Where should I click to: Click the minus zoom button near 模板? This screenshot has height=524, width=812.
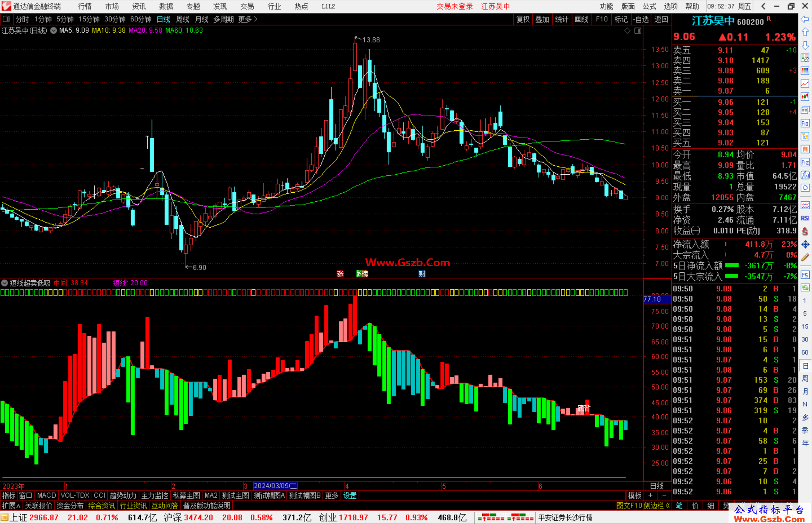point(664,495)
